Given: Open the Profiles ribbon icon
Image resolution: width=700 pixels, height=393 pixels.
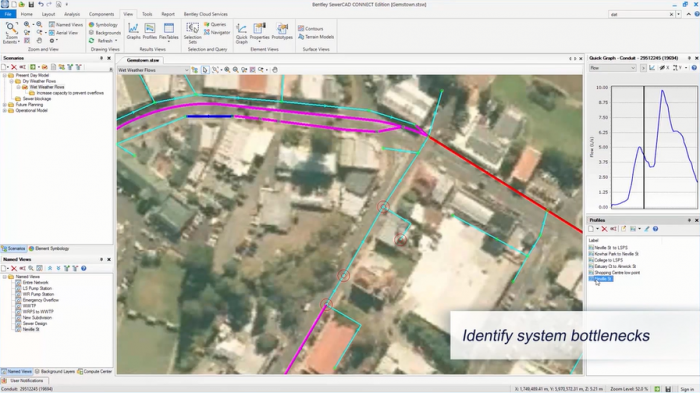Looking at the screenshot, I should 150,31.
